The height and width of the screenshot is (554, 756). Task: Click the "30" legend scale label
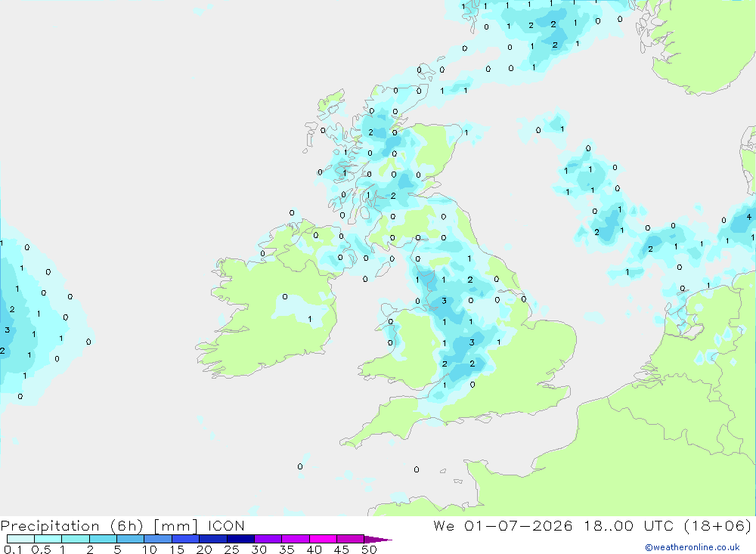[259, 549]
